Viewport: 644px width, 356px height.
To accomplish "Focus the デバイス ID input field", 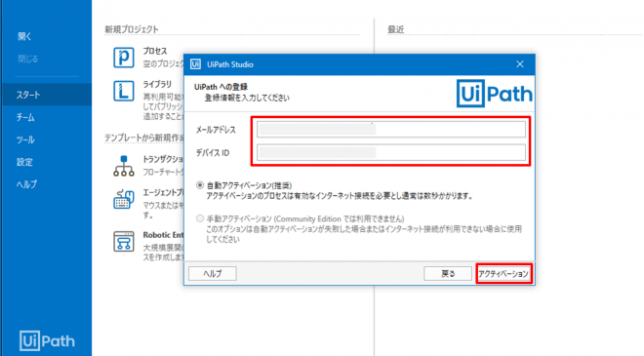I will point(391,152).
